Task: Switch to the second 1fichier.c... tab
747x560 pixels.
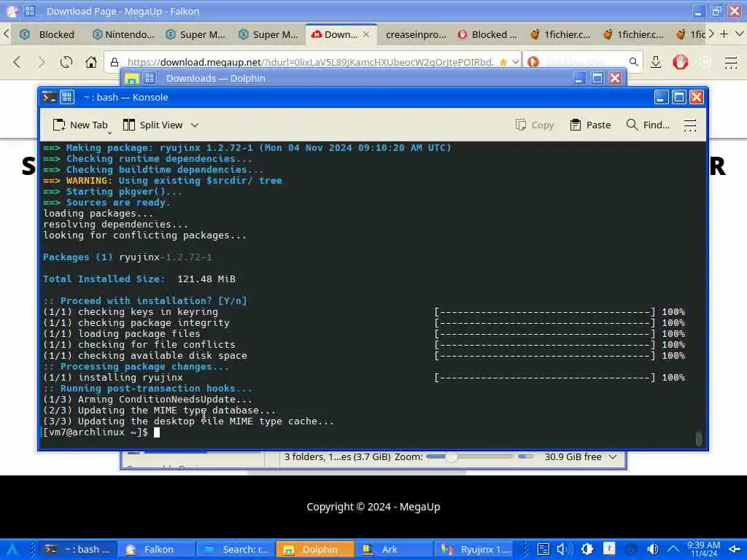Action: pos(634,35)
